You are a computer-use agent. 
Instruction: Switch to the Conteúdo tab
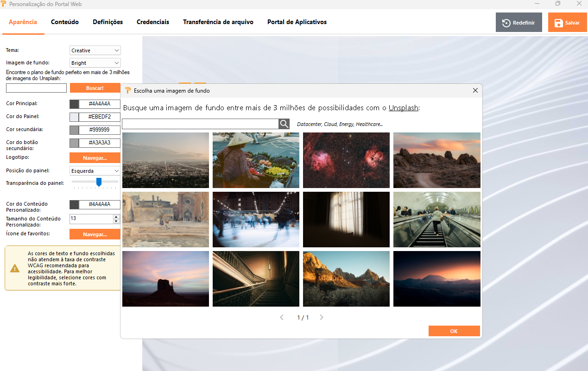pyautogui.click(x=65, y=22)
